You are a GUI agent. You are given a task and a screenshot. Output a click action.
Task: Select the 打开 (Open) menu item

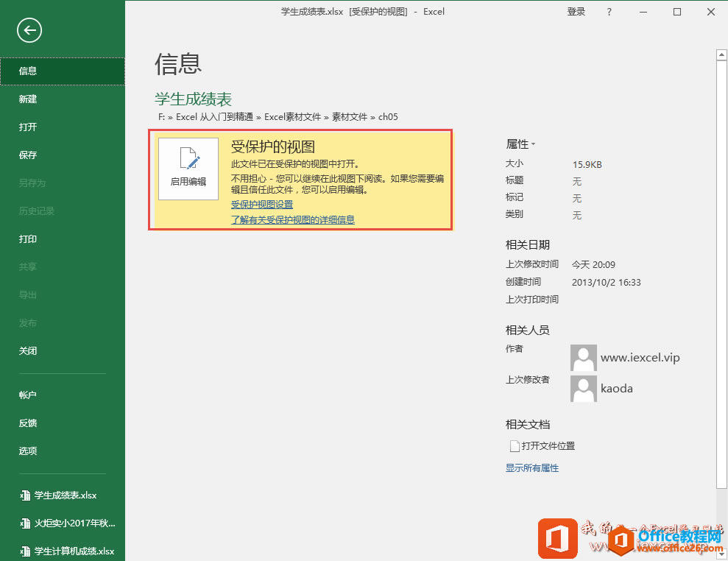[x=28, y=127]
